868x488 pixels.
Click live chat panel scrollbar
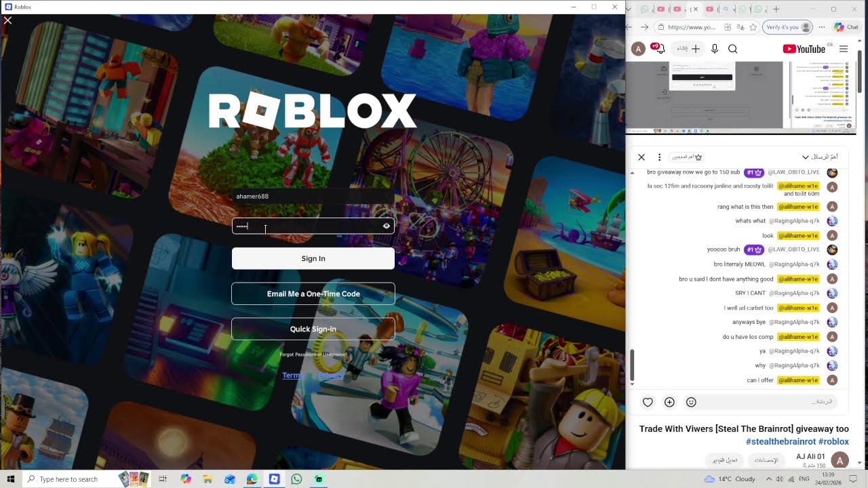click(x=632, y=366)
